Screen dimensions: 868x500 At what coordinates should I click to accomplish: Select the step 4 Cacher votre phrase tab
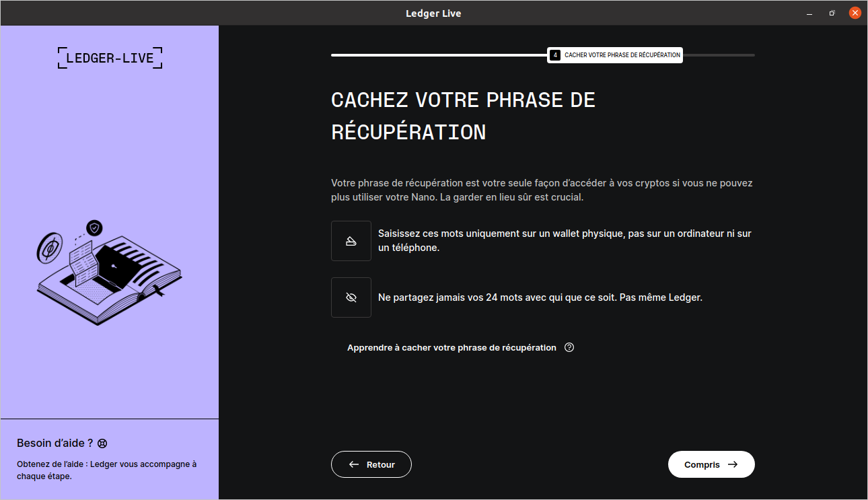point(615,55)
